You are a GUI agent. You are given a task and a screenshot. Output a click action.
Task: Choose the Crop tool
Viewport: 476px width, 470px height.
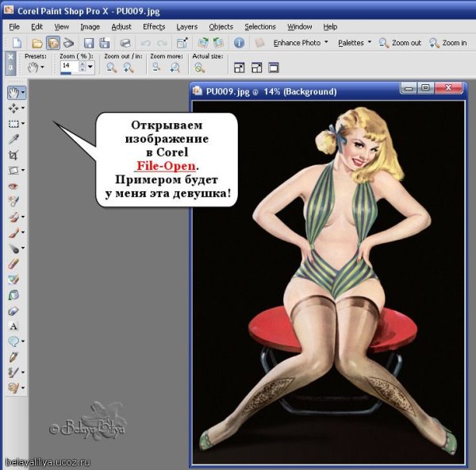click(x=13, y=155)
